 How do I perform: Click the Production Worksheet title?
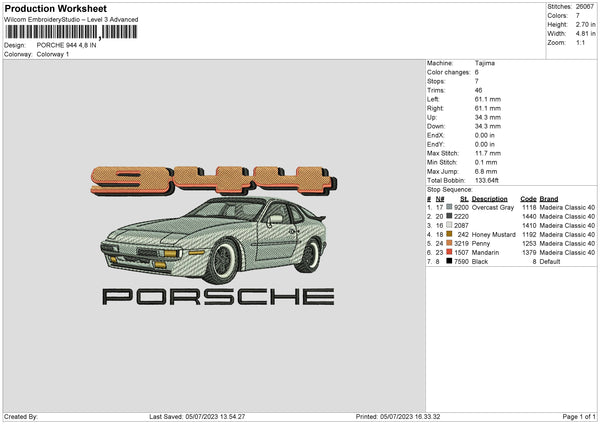pos(48,7)
